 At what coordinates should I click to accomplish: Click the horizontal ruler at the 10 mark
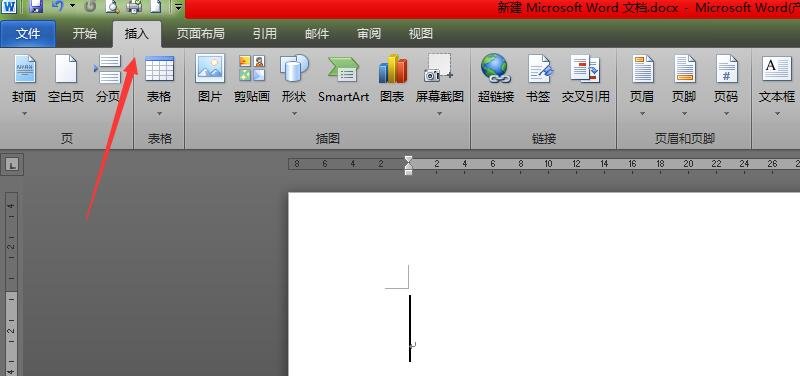pos(548,164)
